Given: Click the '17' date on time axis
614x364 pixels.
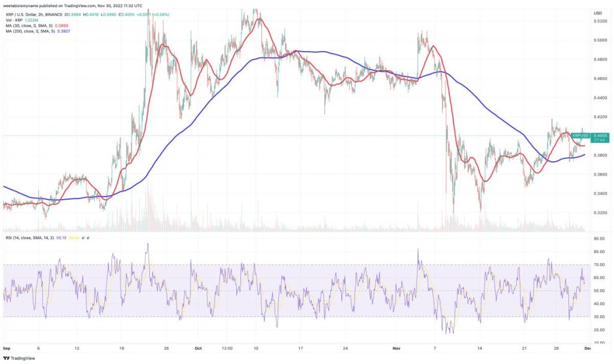Looking at the screenshot, I should [301, 348].
